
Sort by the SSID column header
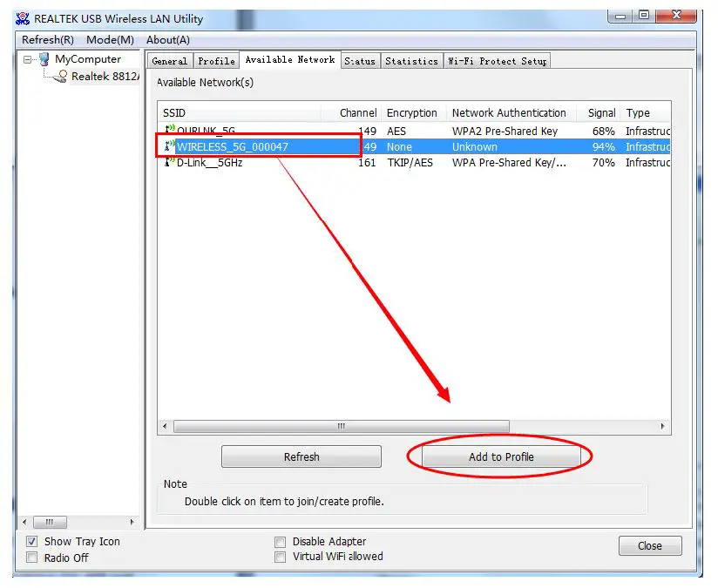pos(239,112)
